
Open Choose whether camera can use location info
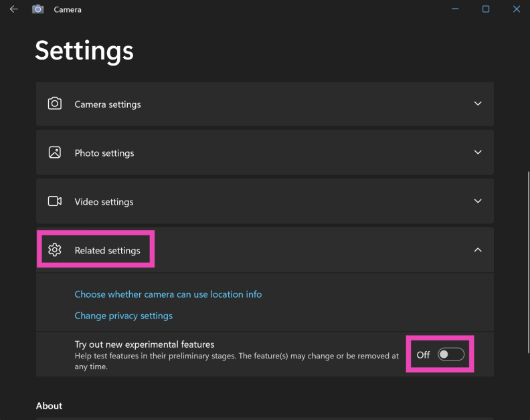click(x=168, y=294)
